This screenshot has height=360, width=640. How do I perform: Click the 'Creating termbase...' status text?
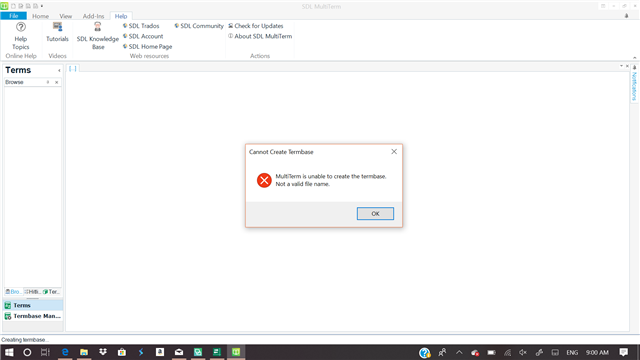point(24,340)
